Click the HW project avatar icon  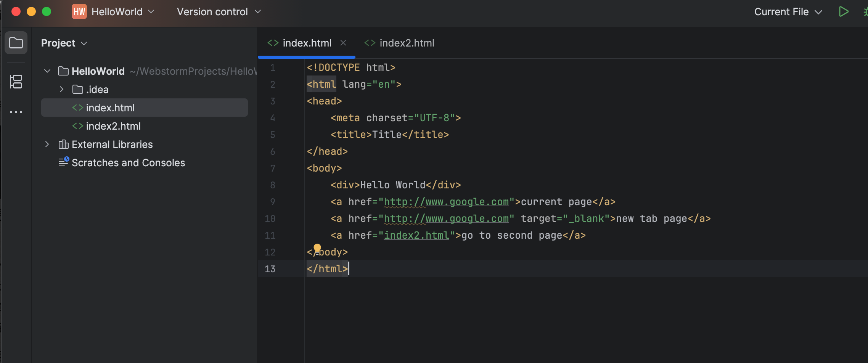pyautogui.click(x=79, y=11)
